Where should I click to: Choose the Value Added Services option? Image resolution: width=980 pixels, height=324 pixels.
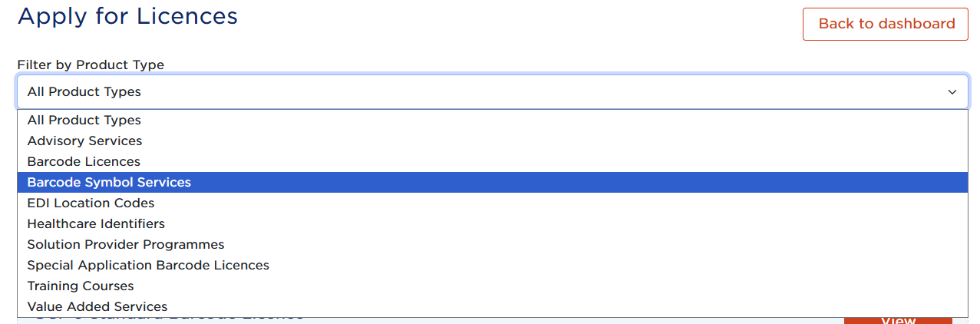pyautogui.click(x=97, y=307)
